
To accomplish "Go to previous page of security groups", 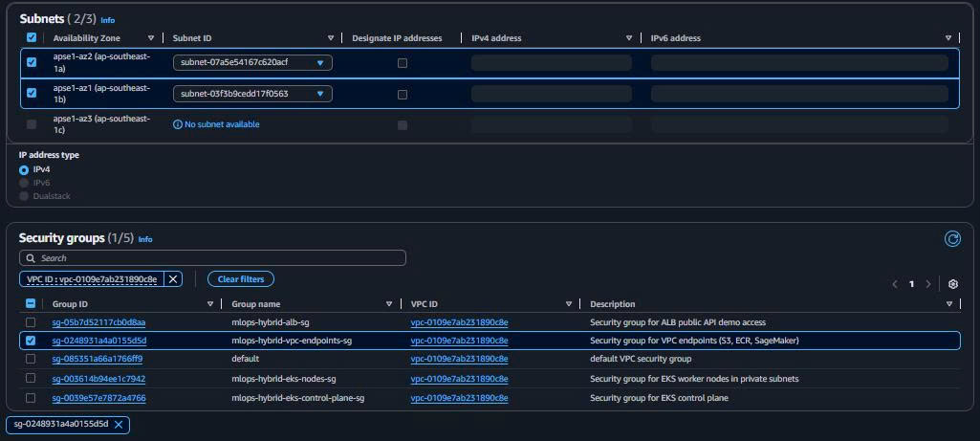I will (x=895, y=284).
